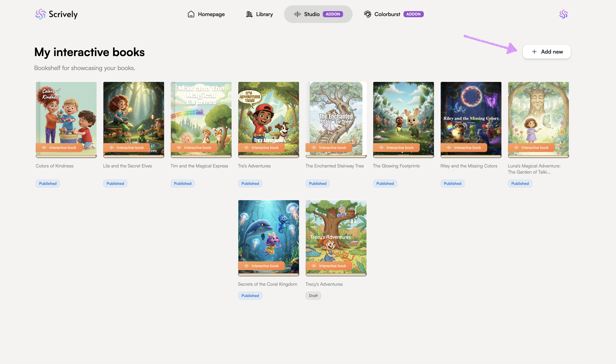The image size is (616, 364).
Task: Click the profile swirl icon top right
Action: point(563,14)
